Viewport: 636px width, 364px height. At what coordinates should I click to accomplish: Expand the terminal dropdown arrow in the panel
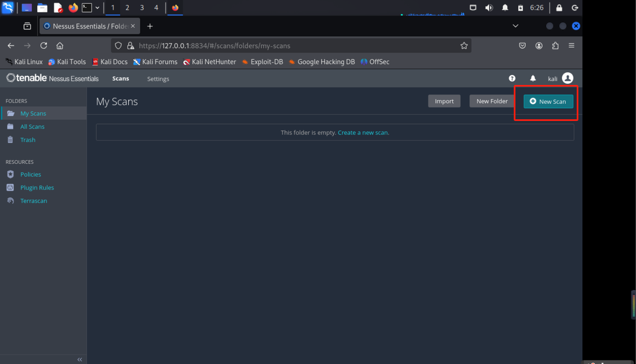click(97, 7)
